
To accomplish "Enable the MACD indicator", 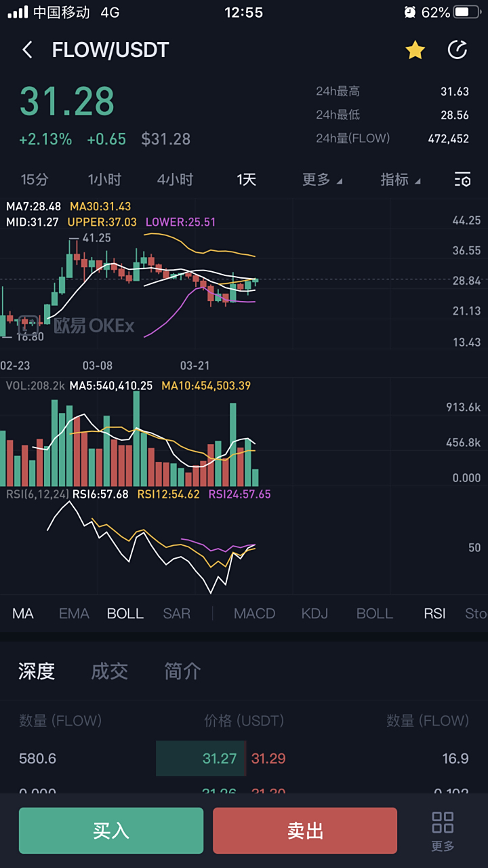I will [x=255, y=613].
